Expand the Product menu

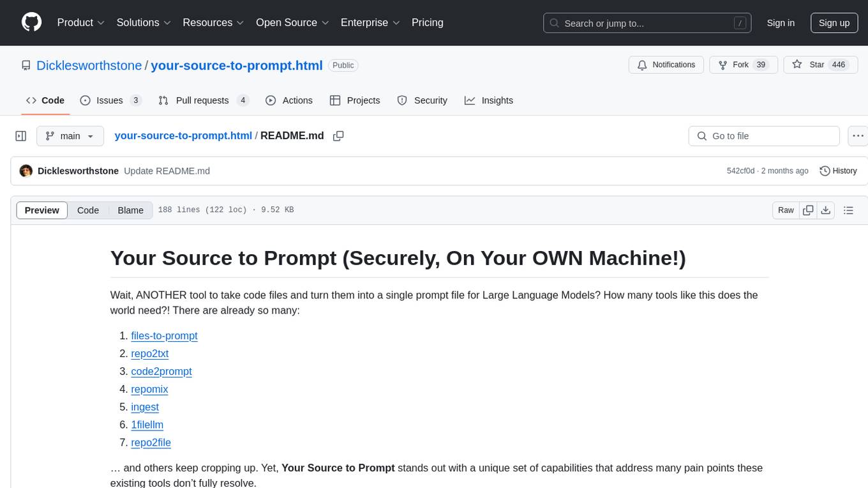81,22
